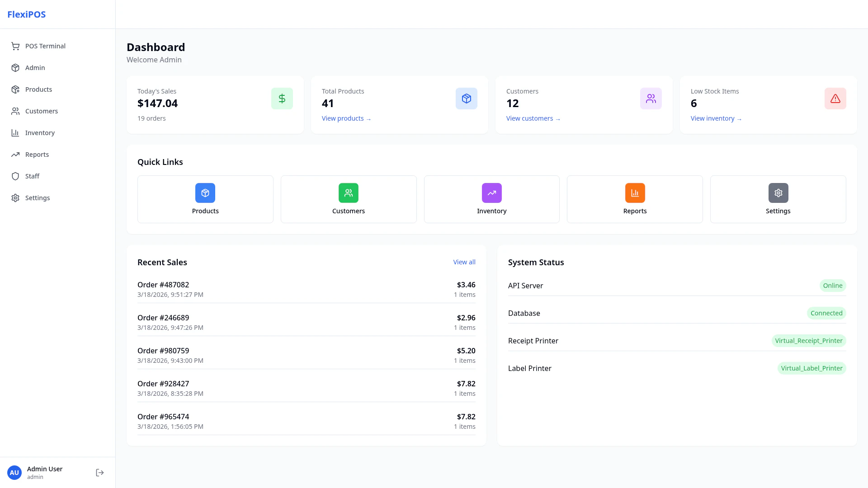
Task: Click the gray Settings gear quick link icon
Action: pyautogui.click(x=778, y=193)
